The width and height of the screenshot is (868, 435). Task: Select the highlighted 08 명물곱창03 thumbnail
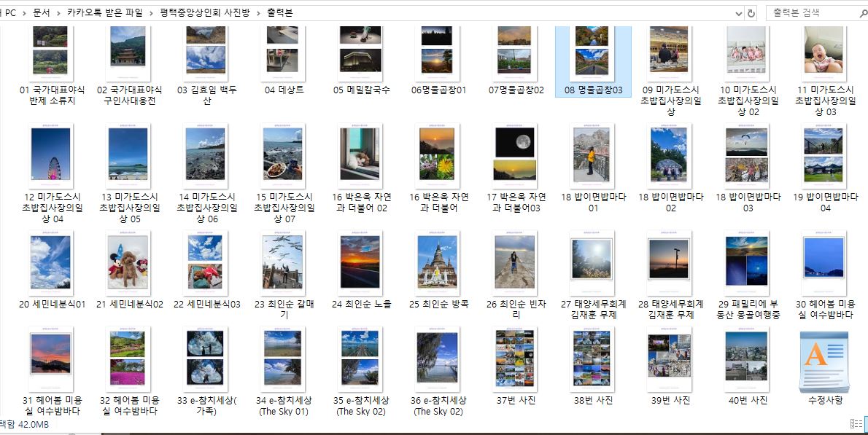tap(592, 52)
